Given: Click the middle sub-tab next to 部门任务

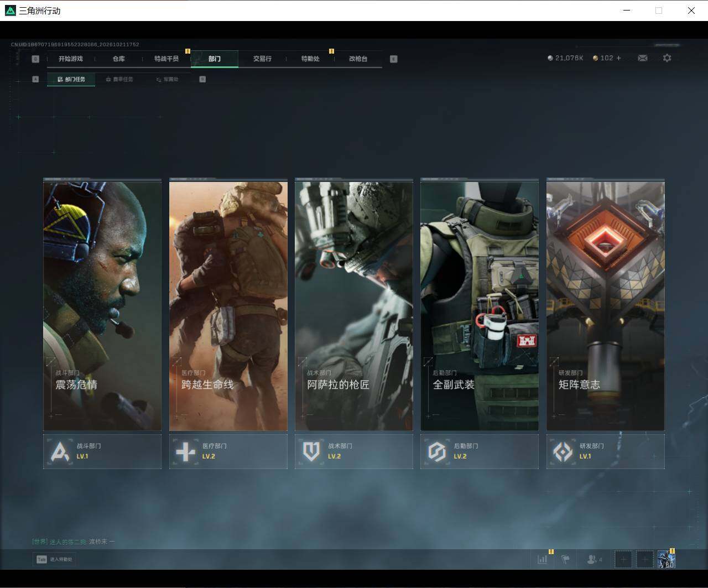Looking at the screenshot, I should (x=119, y=80).
